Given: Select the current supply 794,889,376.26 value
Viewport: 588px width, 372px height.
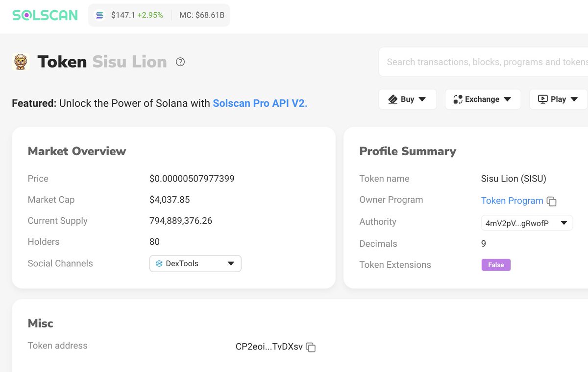Looking at the screenshot, I should coord(181,221).
